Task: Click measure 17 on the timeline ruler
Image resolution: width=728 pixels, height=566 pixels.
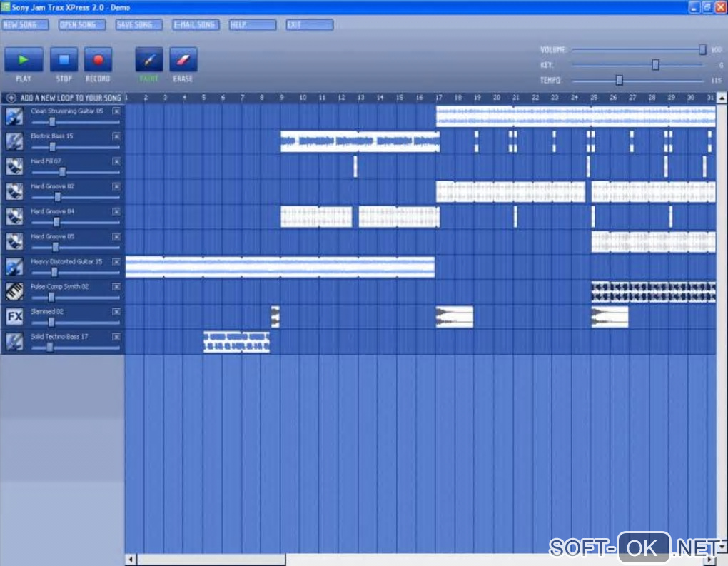Action: click(439, 98)
